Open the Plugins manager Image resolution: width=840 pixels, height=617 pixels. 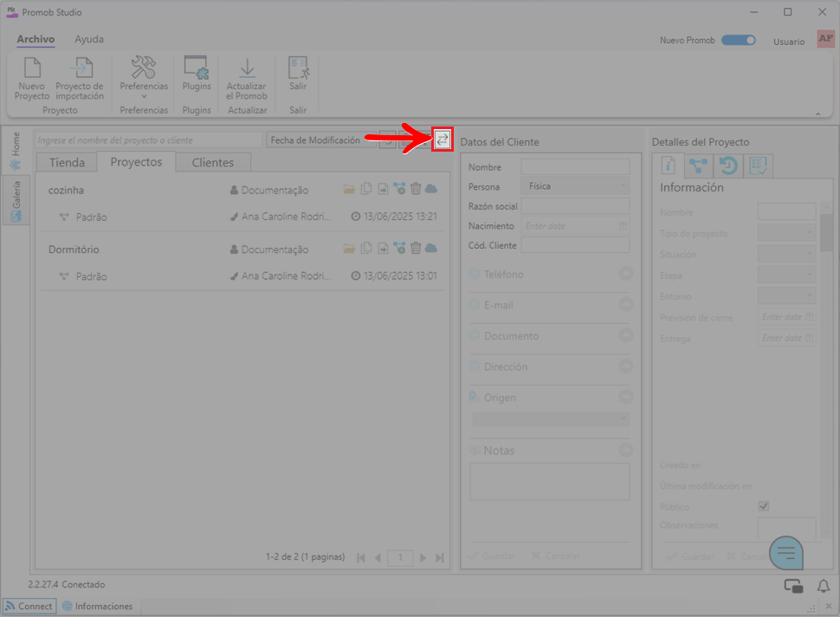pos(196,74)
